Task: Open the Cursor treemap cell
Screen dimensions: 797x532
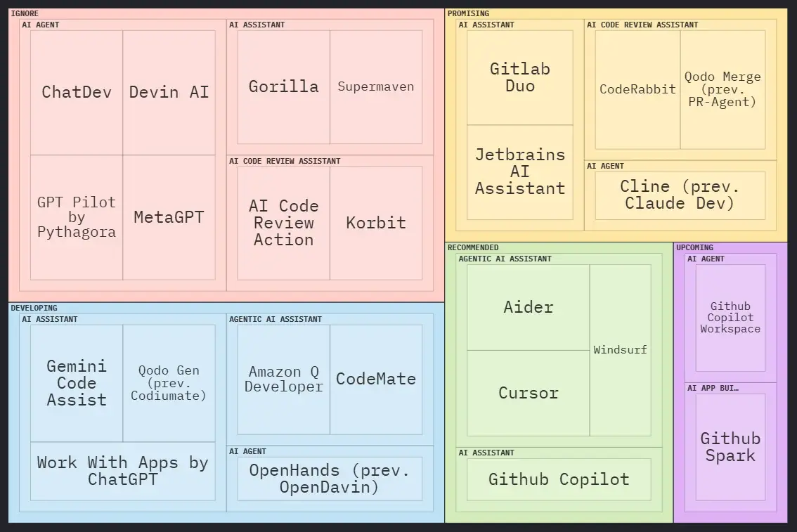Action: coord(529,393)
